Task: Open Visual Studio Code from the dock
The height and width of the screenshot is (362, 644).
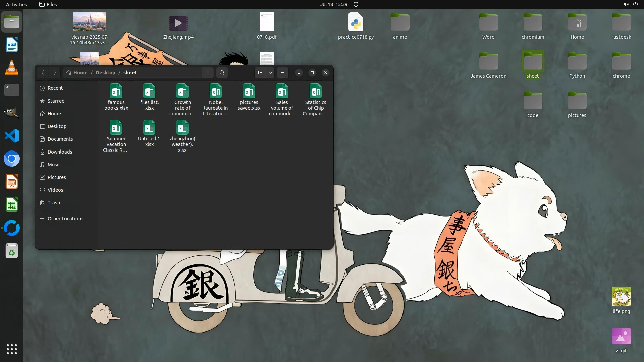Action: pos(12,136)
